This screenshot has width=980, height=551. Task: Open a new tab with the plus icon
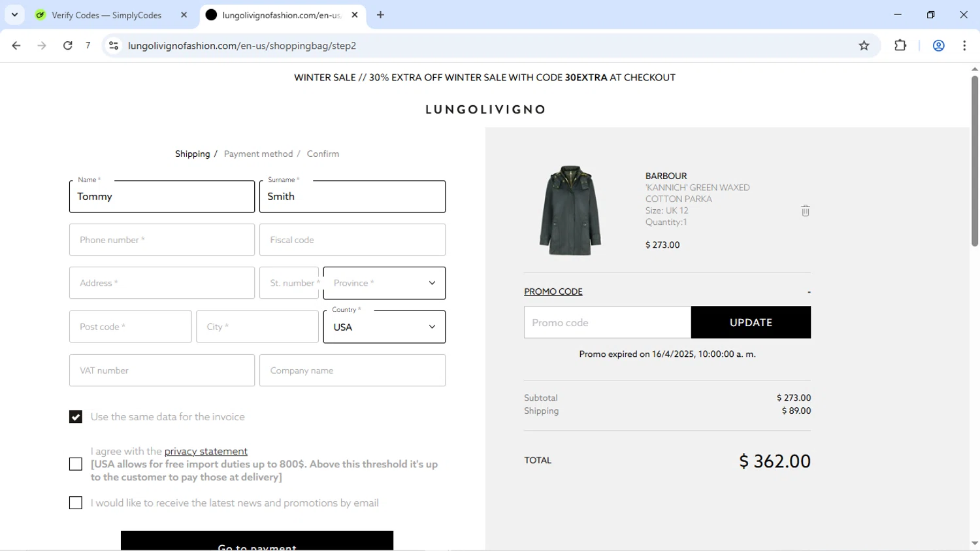tap(381, 14)
